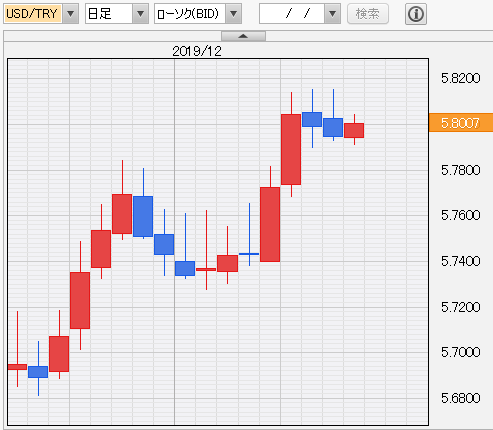
Task: Select the 5.7200 price axis label
Action: tap(460, 307)
